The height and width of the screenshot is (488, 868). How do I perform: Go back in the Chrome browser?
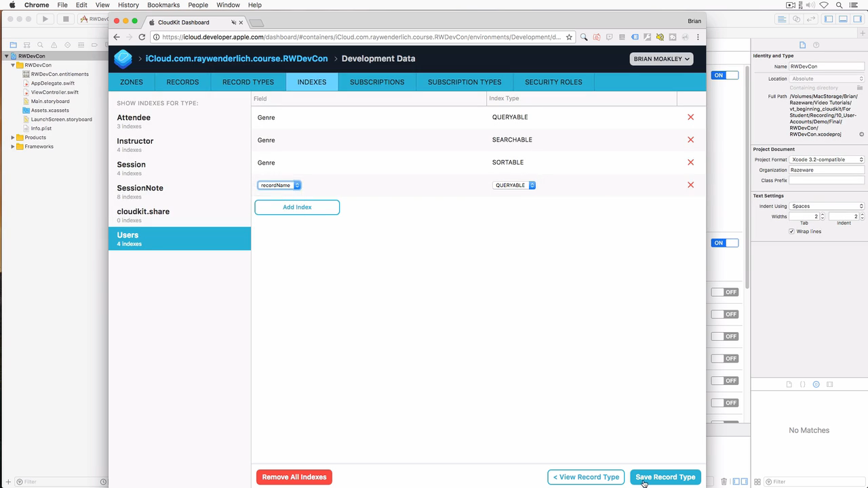pos(117,37)
